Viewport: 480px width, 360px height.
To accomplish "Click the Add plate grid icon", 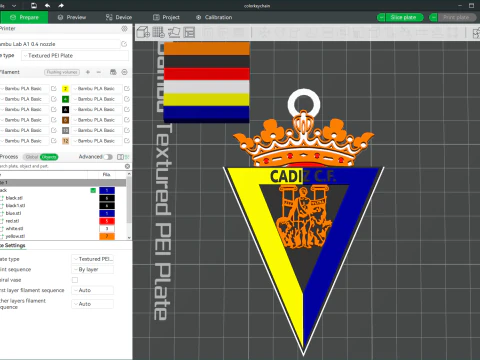I will click(159, 32).
